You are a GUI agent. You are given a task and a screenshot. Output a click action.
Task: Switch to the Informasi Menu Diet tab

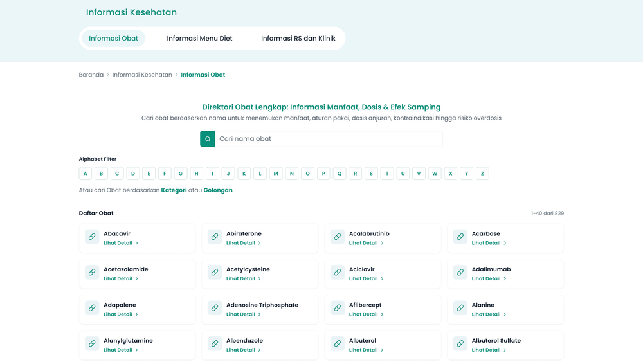click(199, 38)
